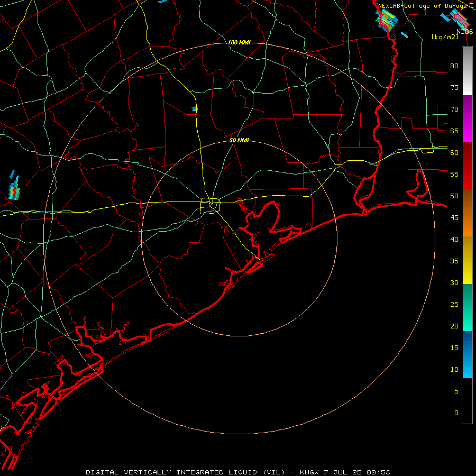This screenshot has height=476, width=476.
Task: Click the 35 value on the color scale
Action: pyautogui.click(x=454, y=261)
